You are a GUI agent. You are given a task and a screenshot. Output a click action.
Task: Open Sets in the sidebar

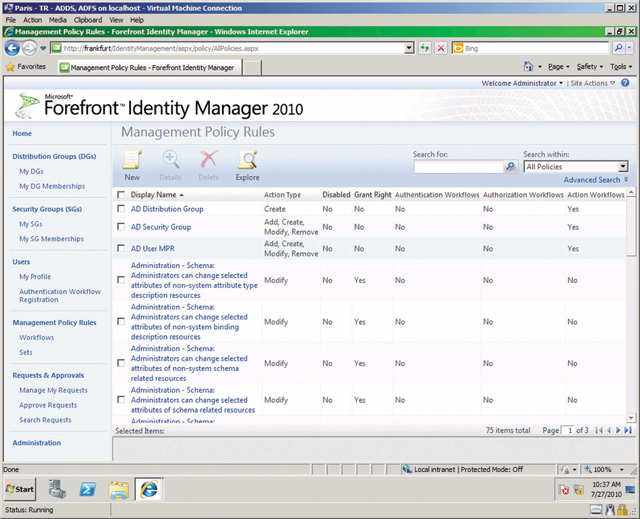25,352
